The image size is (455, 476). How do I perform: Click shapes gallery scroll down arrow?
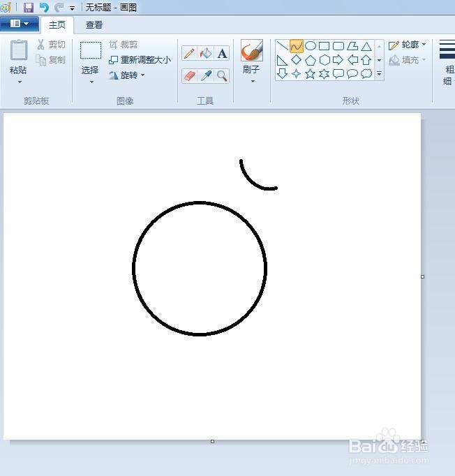[x=379, y=60]
